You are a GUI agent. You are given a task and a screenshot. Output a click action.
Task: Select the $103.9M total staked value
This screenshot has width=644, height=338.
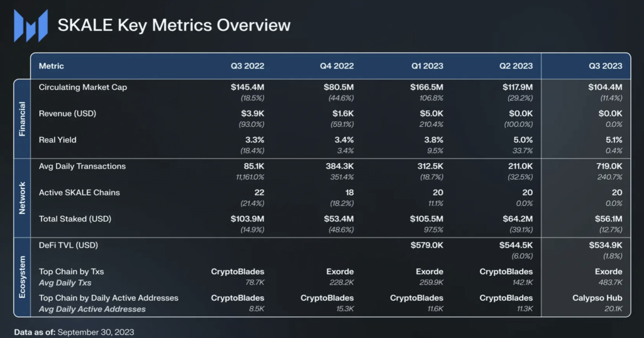coord(247,219)
